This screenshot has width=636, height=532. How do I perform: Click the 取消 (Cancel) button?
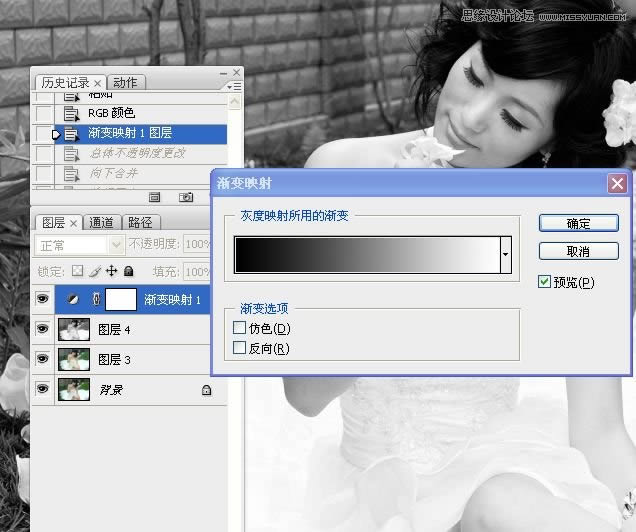click(x=578, y=251)
